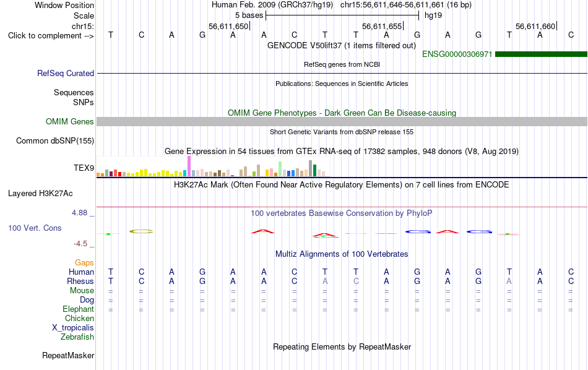
Task: Click the gray OMIM Genes bar
Action: pyautogui.click(x=342, y=121)
